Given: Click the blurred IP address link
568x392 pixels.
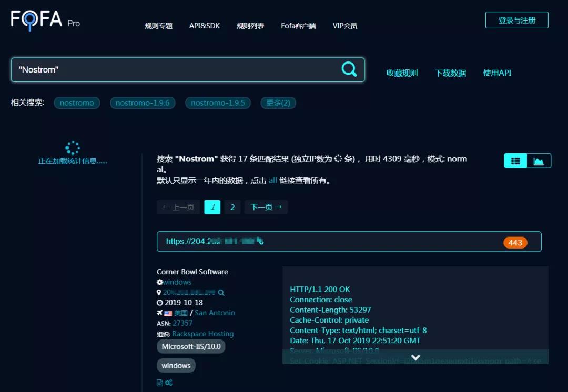Looking at the screenshot, I should tap(189, 293).
